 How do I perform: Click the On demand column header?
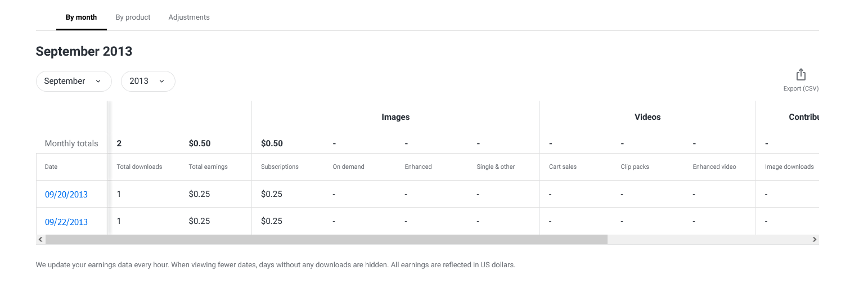(348, 167)
